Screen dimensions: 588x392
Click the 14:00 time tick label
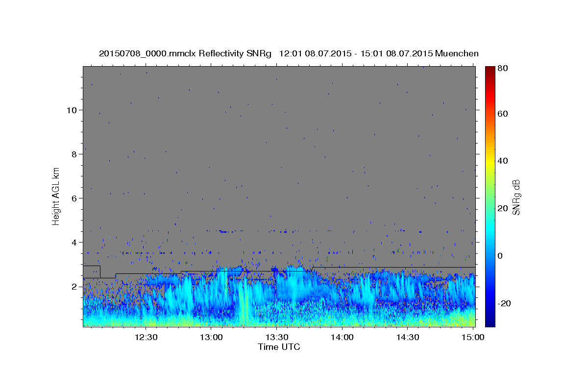pyautogui.click(x=342, y=338)
